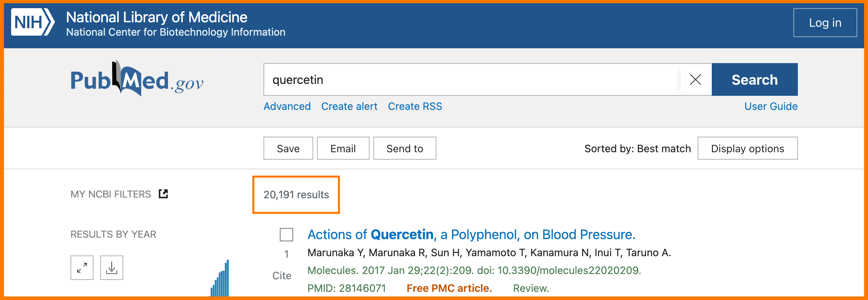Click the PubMed.gov logo
868x300 pixels.
[x=137, y=79]
